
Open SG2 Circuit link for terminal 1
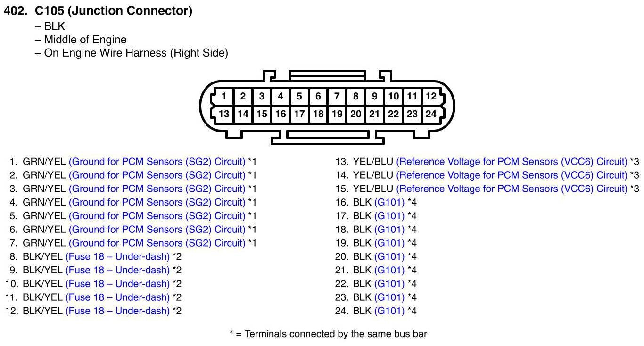click(x=157, y=162)
